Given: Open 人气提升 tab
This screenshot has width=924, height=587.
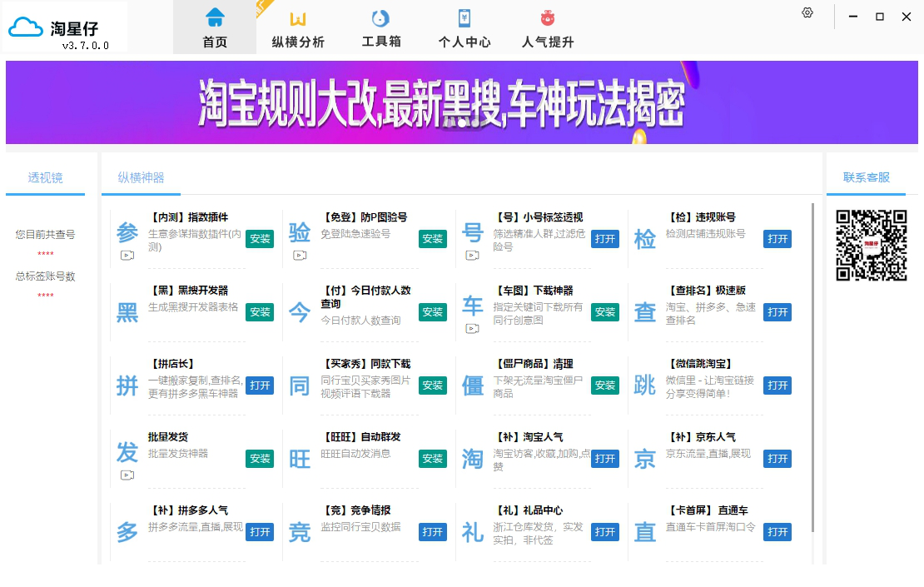Looking at the screenshot, I should click(x=548, y=27).
